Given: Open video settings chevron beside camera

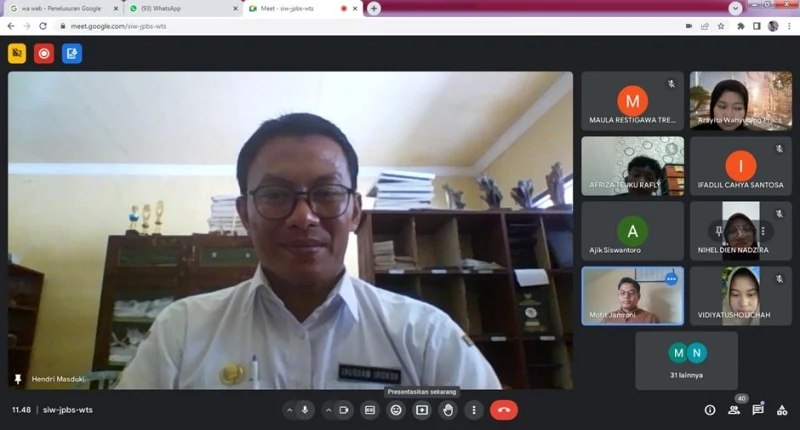Looking at the screenshot, I should tap(329, 410).
